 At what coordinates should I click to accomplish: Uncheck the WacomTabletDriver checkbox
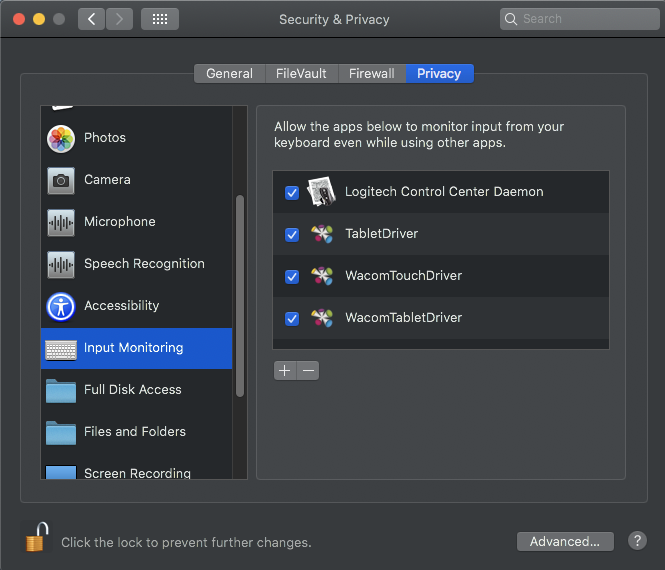point(292,319)
